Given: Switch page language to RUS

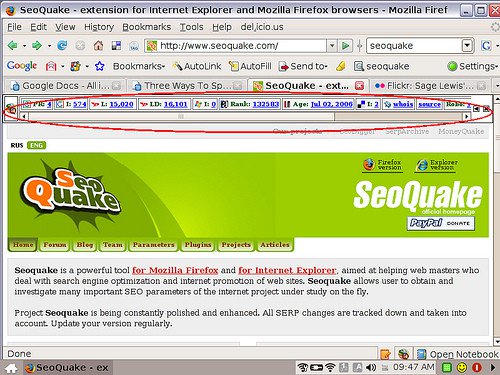Looking at the screenshot, I should click(x=17, y=145).
